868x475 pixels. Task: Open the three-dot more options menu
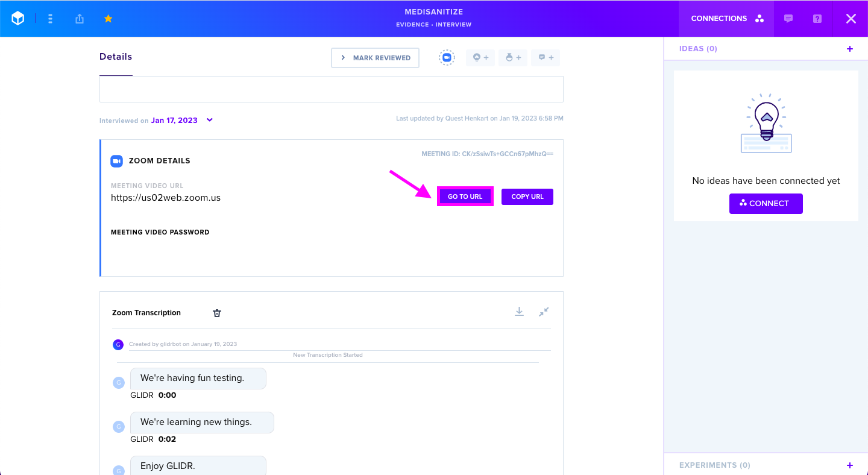tap(51, 19)
